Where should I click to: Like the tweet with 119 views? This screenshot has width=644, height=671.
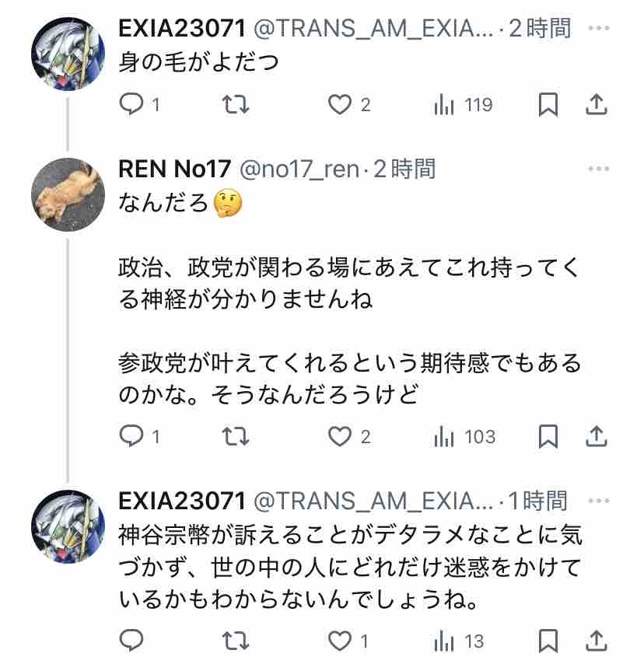tap(349, 104)
